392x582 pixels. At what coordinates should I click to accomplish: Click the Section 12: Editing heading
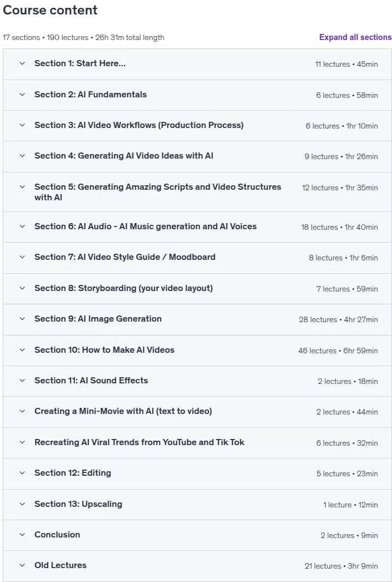(73, 473)
